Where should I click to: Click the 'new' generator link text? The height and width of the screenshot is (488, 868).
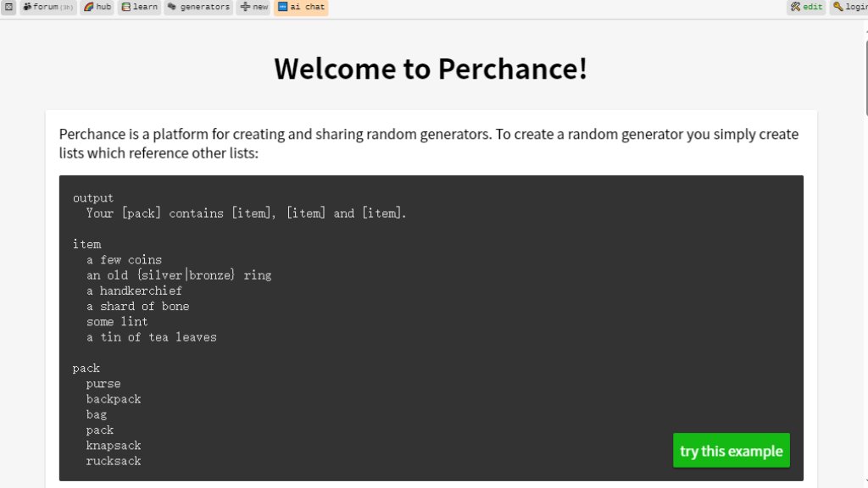pos(260,7)
